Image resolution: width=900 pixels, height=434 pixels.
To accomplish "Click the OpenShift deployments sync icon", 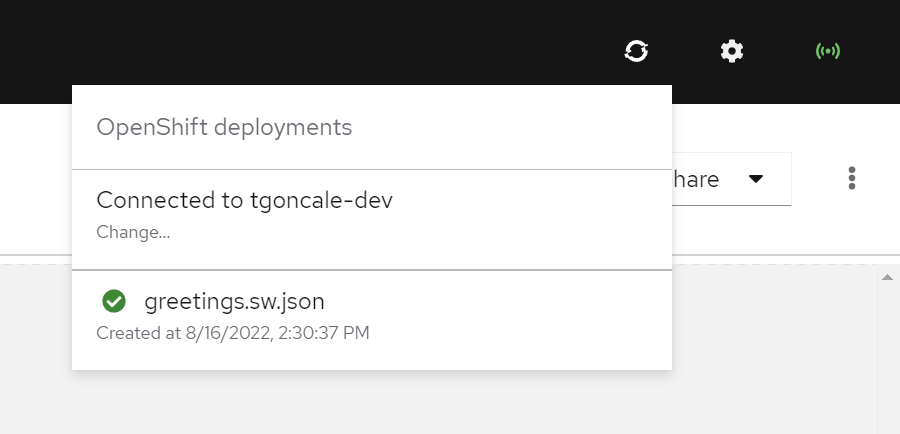I will (636, 50).
